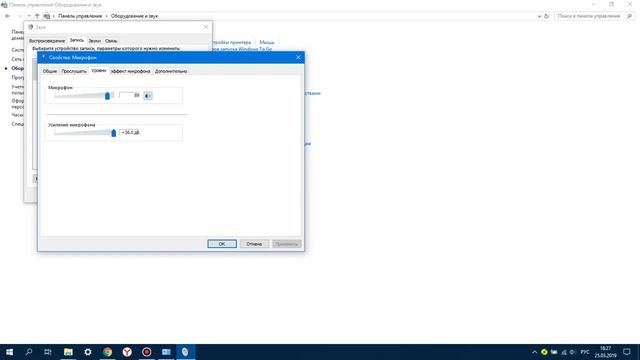Click the Control Panel search field
640x360 pixels.
coord(589,16)
